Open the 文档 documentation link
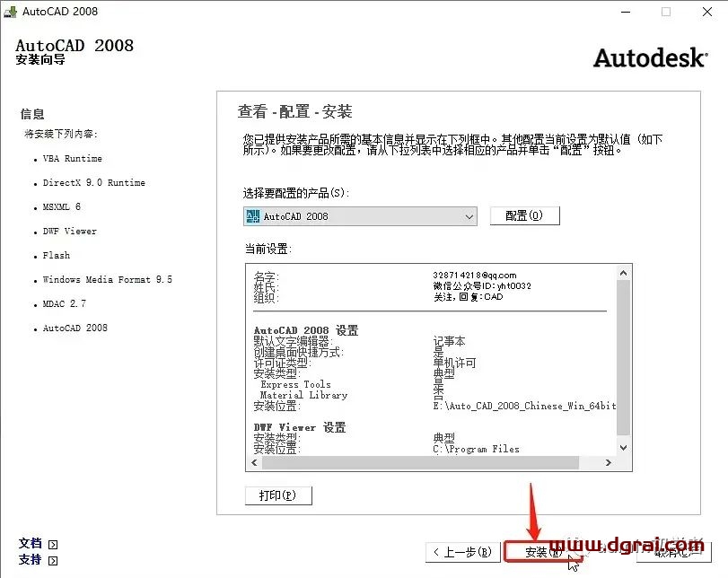Image resolution: width=728 pixels, height=578 pixels. pos(31,544)
